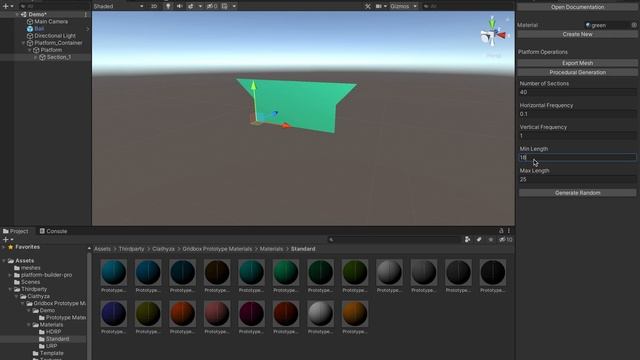Click the Thirdparty breadcrumb

(131, 249)
